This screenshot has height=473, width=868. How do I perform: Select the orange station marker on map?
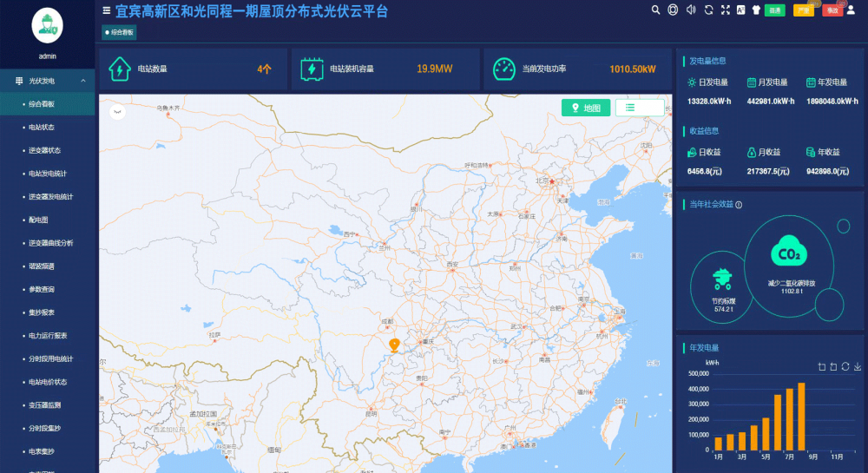click(394, 345)
